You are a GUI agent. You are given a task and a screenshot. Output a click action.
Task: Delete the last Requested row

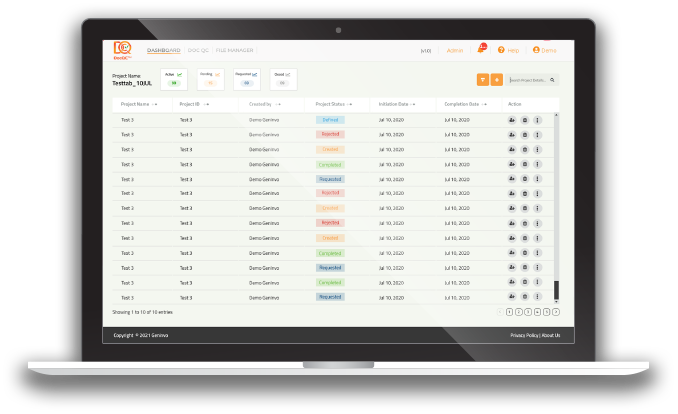click(x=525, y=297)
